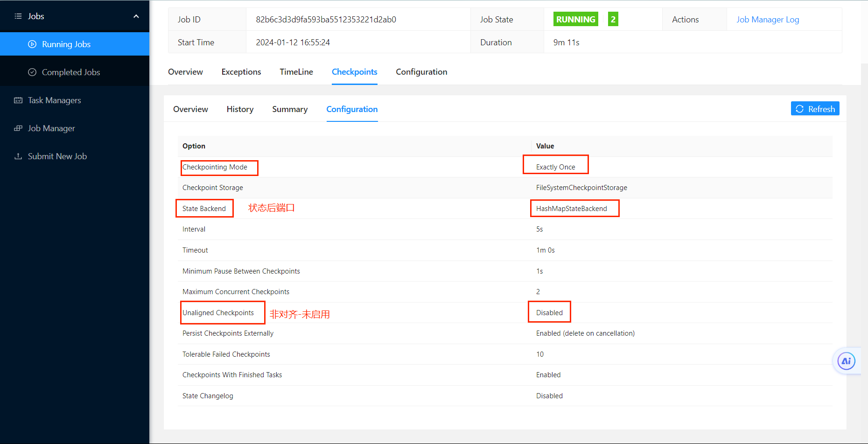Click the Start Time value 2024-01-12 16:55:24

pos(293,42)
